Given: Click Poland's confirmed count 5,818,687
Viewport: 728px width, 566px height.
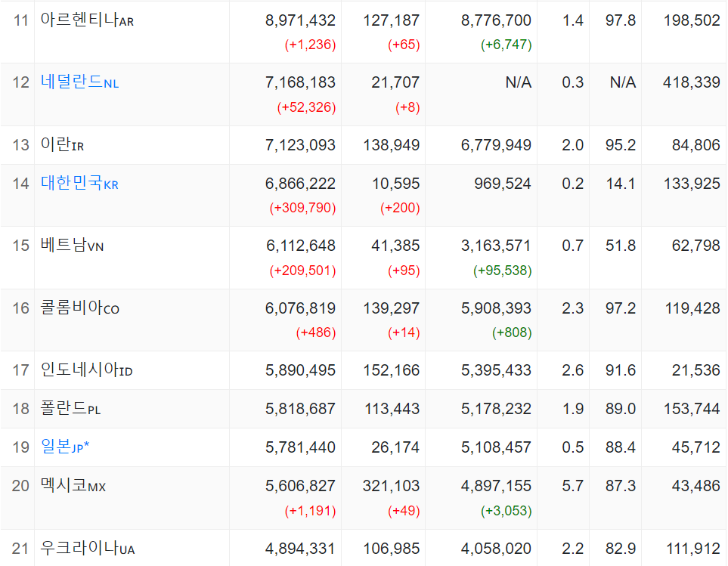Looking at the screenshot, I should (300, 409).
